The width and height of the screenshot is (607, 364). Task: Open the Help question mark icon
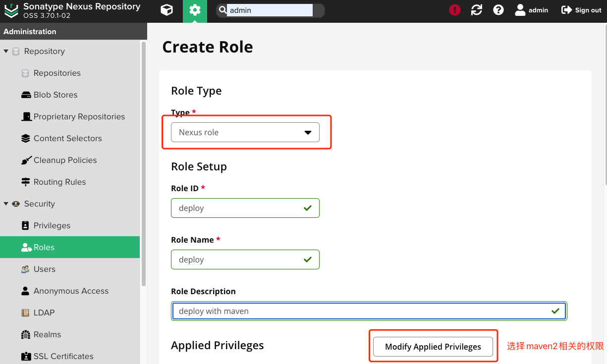498,10
